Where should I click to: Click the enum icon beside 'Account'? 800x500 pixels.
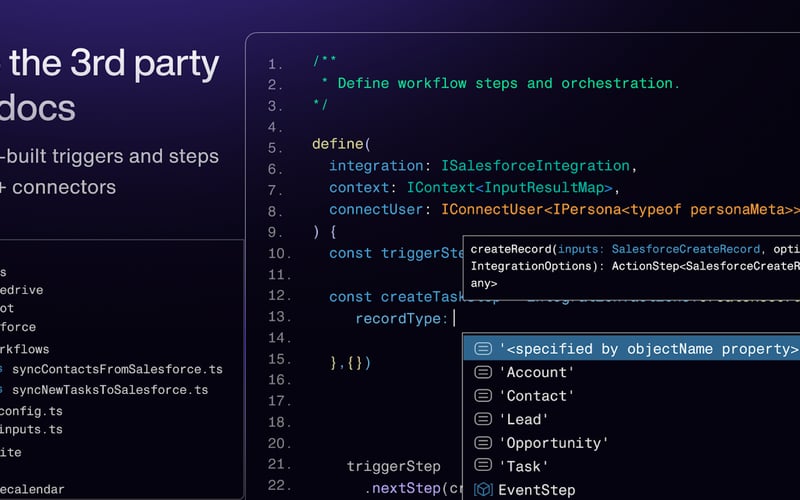(x=483, y=372)
